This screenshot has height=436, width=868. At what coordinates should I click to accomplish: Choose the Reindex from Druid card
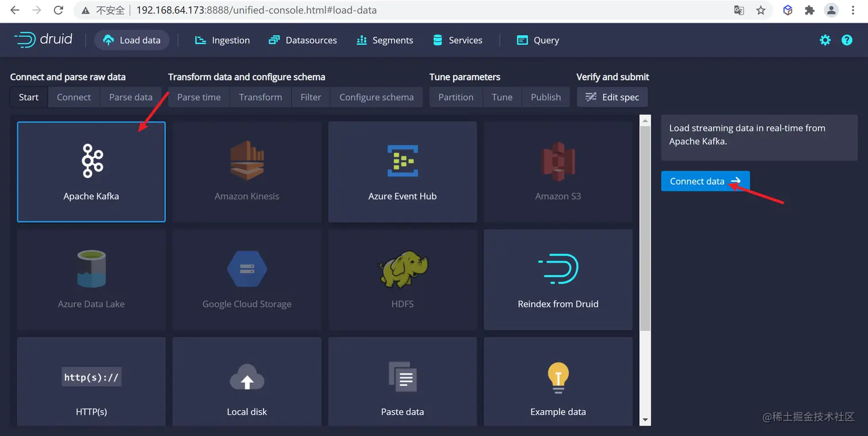pyautogui.click(x=558, y=279)
